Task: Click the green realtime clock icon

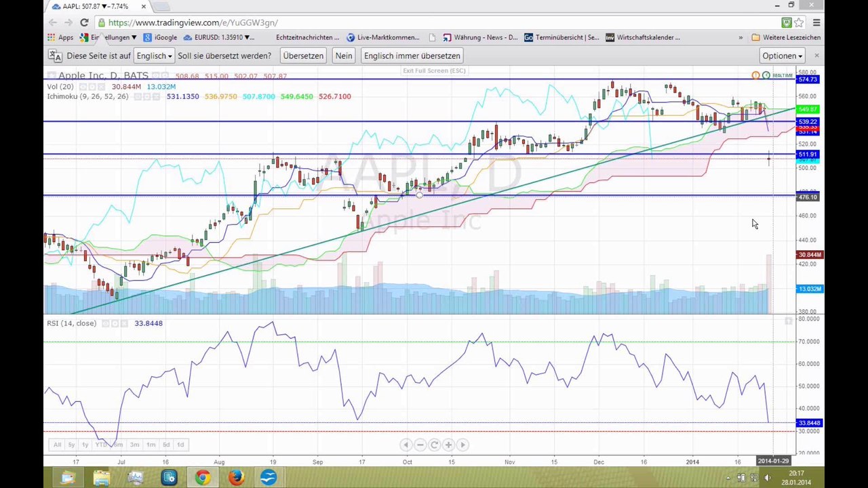Action: pyautogui.click(x=766, y=75)
